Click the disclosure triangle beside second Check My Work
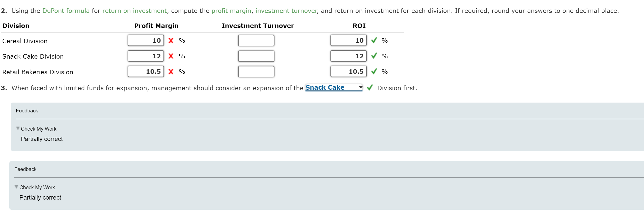The image size is (644, 217). click(x=16, y=186)
